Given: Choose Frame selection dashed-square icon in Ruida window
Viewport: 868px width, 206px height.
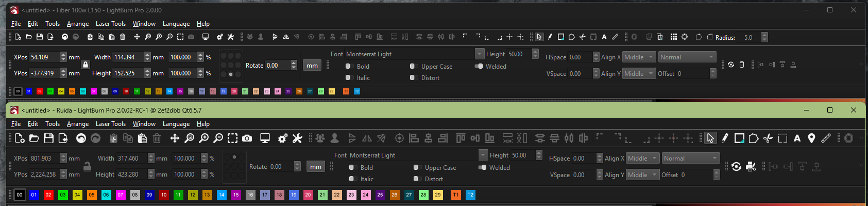Looking at the screenshot, I should [233, 138].
